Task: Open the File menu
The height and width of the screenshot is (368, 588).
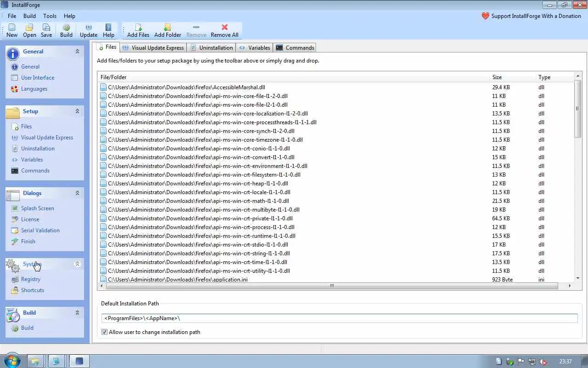Action: 12,16
